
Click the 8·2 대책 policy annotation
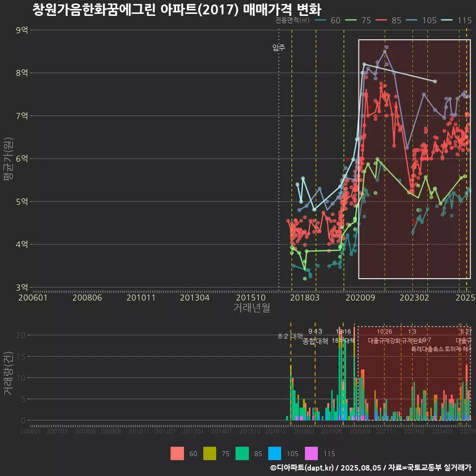click(x=291, y=336)
